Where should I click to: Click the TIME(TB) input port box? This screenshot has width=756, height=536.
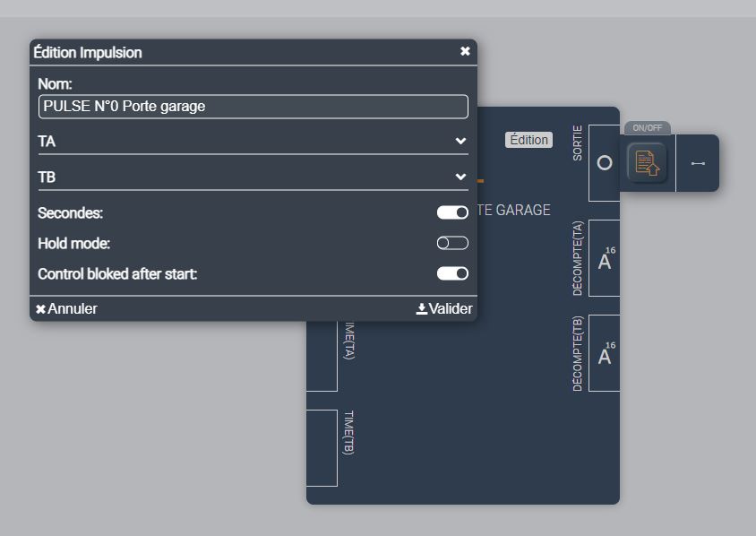(x=322, y=448)
